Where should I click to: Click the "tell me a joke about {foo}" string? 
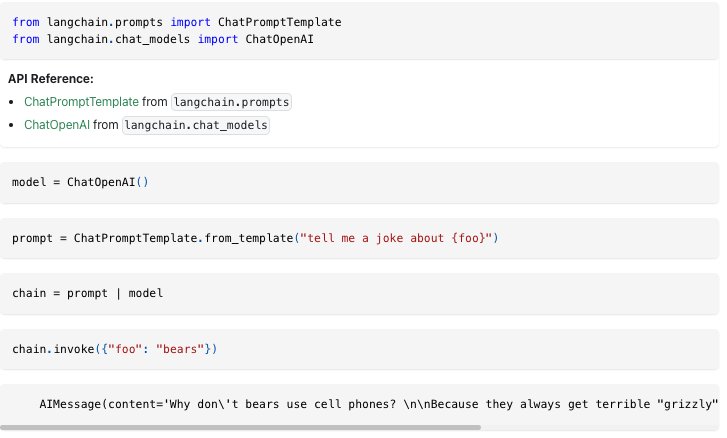pyautogui.click(x=396, y=238)
